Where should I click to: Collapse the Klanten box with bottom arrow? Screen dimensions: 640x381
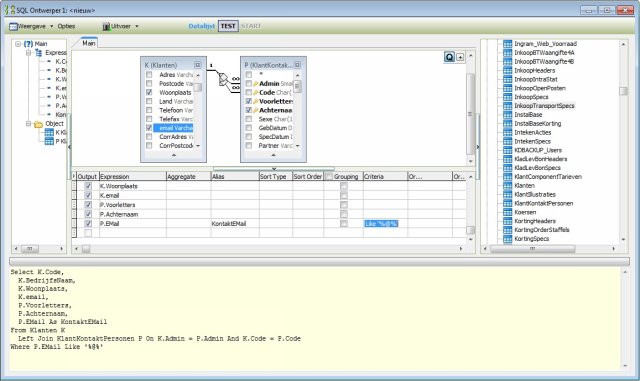click(174, 155)
